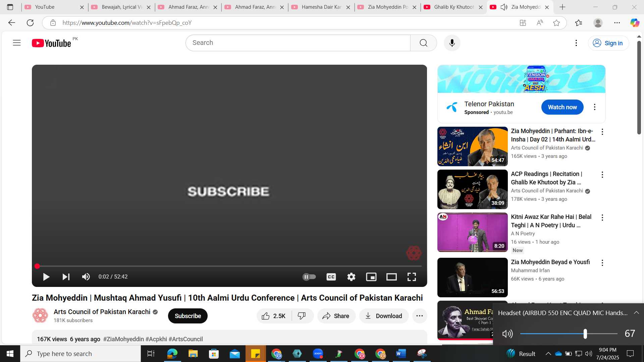Open the Read aloud icon
This screenshot has height=362, width=644.
pos(540,23)
